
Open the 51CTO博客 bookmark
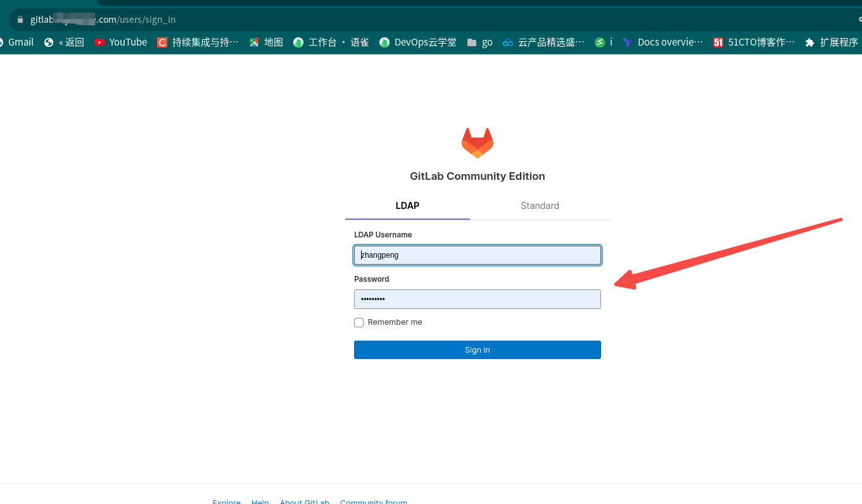click(753, 42)
